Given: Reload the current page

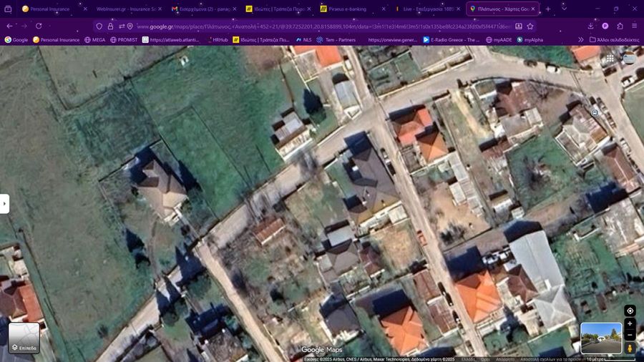Looking at the screenshot, I should tap(39, 26).
